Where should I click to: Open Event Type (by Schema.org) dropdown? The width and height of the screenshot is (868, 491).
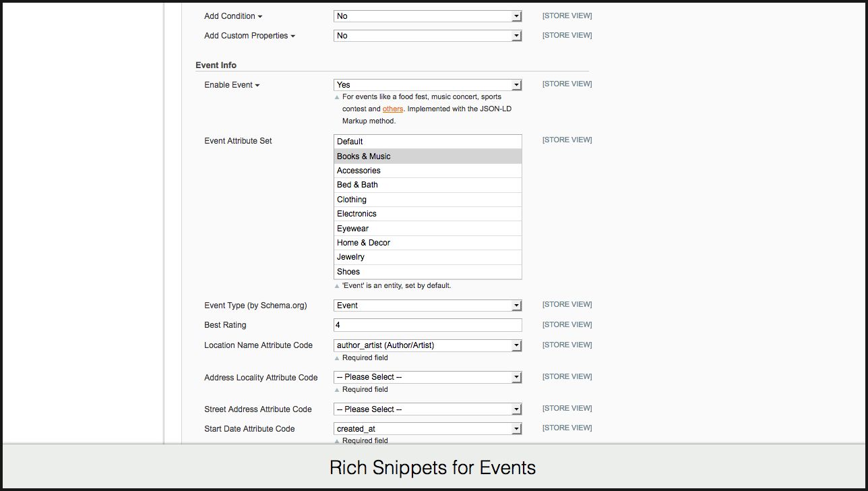point(427,306)
